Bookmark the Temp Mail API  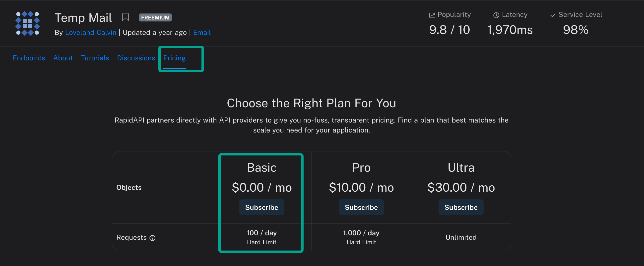click(x=125, y=17)
